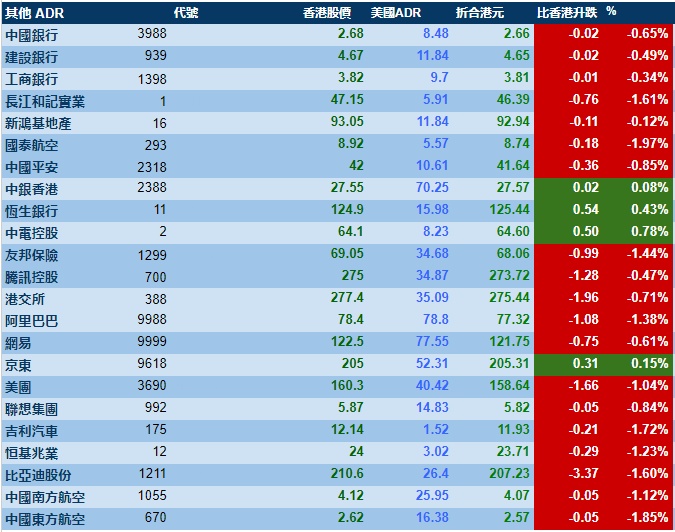Select the 中國南方航空 stock name
The image size is (675, 532).
point(45,497)
